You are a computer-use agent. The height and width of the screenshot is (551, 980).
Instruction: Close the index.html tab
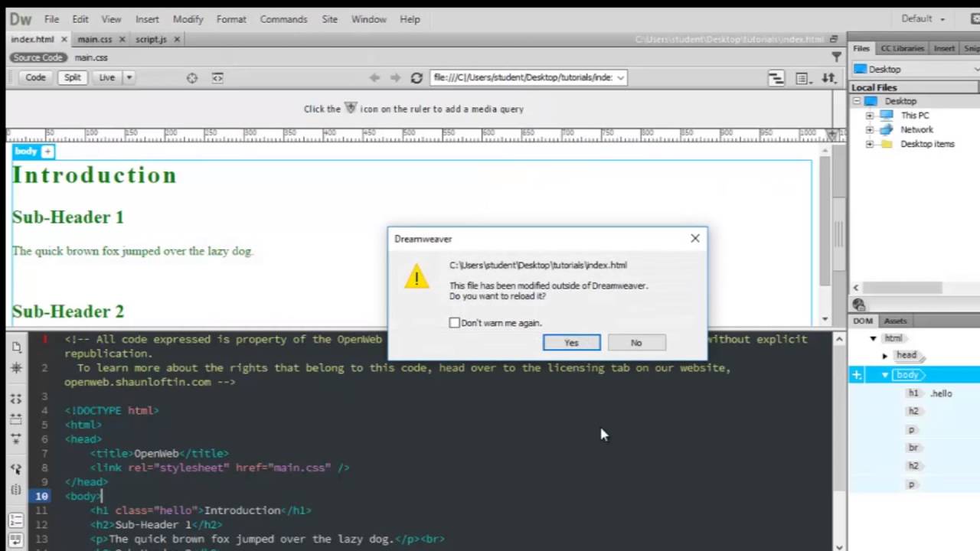pos(64,39)
